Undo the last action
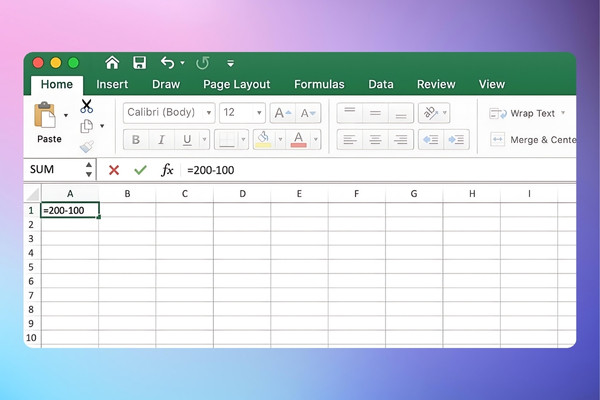 [x=168, y=62]
